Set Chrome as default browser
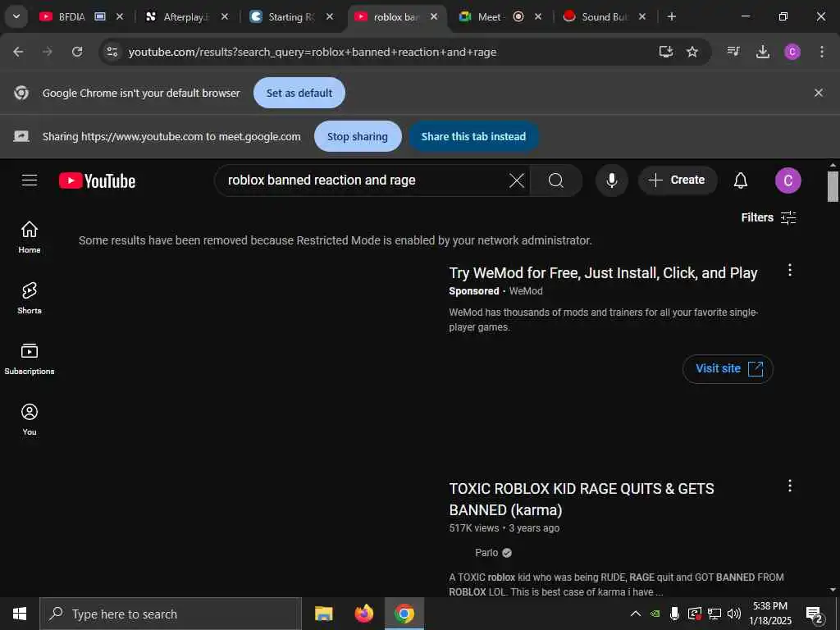840x630 pixels. click(x=299, y=93)
